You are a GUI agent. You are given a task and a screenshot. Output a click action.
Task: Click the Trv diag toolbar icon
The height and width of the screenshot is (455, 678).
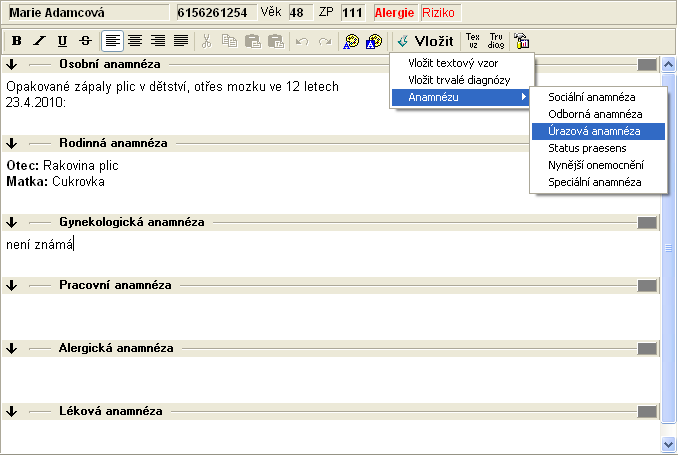coord(496,41)
